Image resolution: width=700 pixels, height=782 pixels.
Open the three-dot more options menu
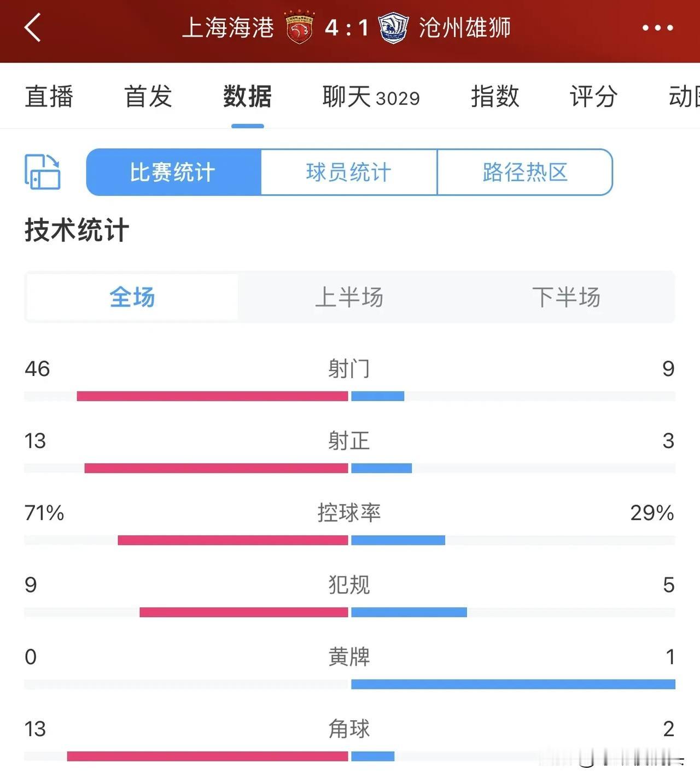657,27
